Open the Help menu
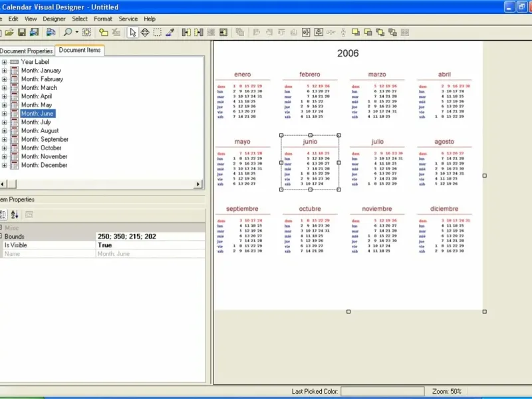Screen dimensions: 532x399 [x=150, y=19]
